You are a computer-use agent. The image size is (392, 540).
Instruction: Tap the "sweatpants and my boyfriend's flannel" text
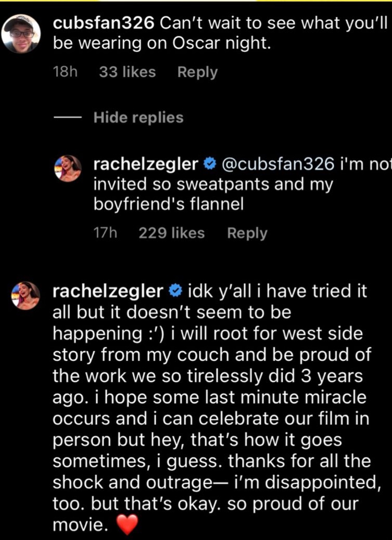tap(212, 195)
